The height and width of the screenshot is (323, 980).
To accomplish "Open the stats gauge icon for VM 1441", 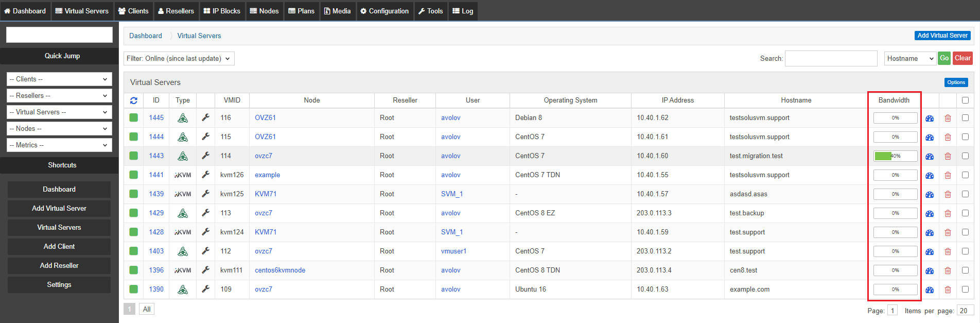I will tap(930, 175).
